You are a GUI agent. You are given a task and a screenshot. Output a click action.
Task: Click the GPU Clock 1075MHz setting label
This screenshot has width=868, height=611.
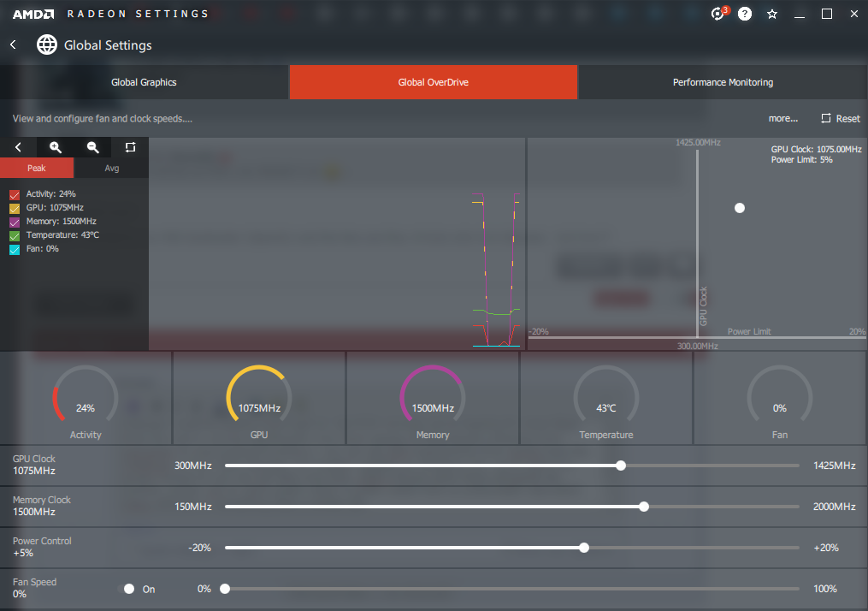(x=33, y=464)
